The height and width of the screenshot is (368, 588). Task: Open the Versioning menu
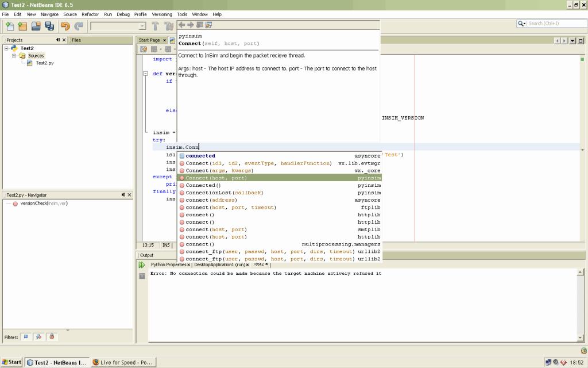click(161, 14)
